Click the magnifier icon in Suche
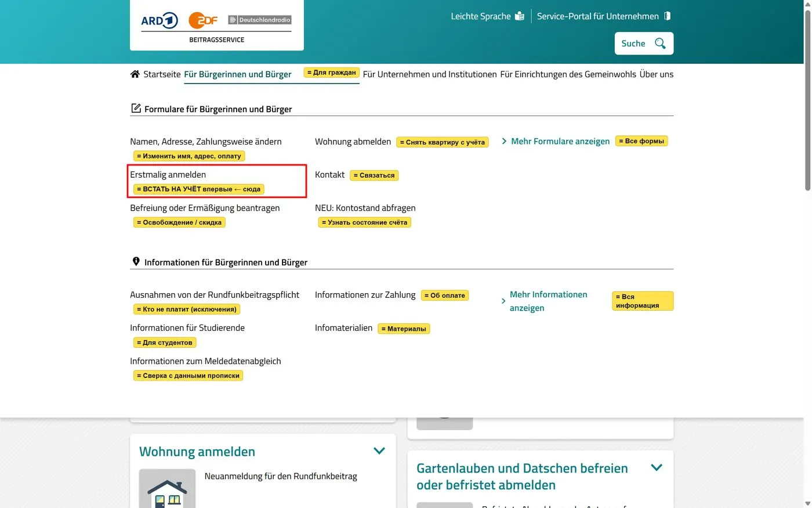 pyautogui.click(x=660, y=44)
